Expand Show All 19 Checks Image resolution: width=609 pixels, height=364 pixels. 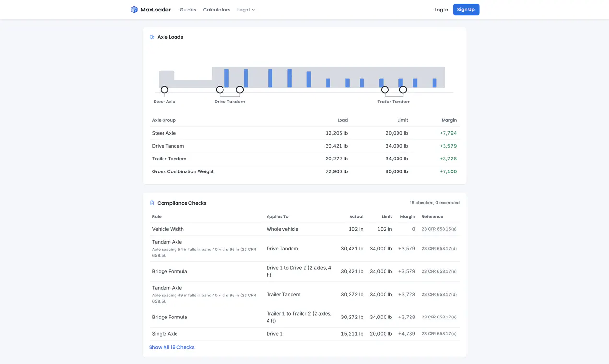coord(172,347)
